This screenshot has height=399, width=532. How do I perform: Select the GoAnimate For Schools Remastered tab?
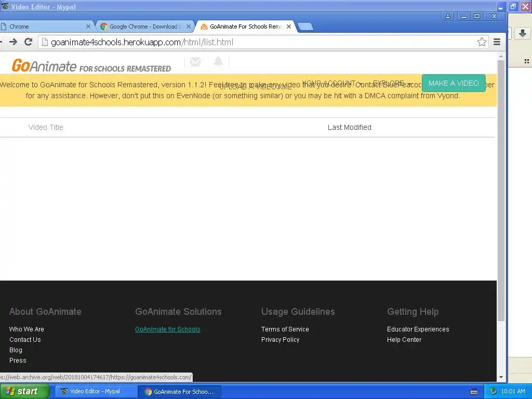click(x=245, y=26)
